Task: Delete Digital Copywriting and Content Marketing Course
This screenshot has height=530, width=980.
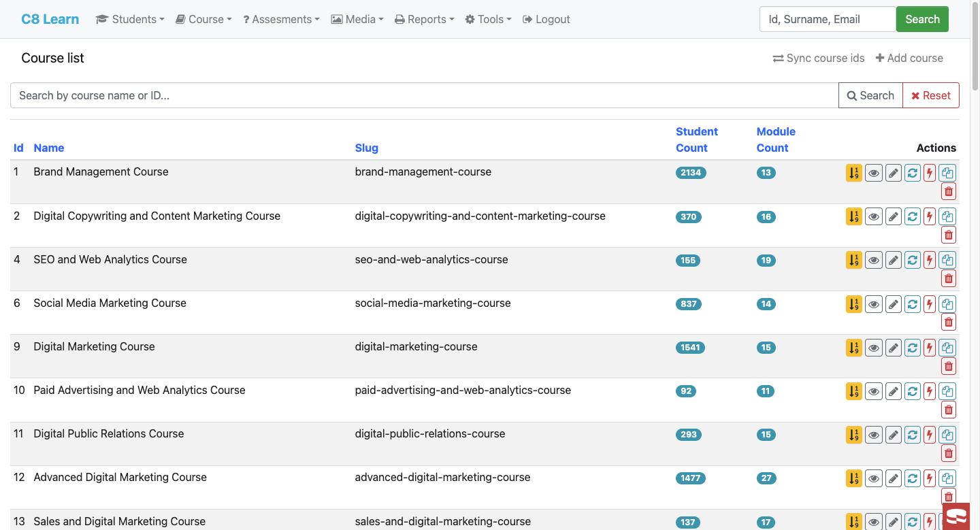Action: point(948,235)
